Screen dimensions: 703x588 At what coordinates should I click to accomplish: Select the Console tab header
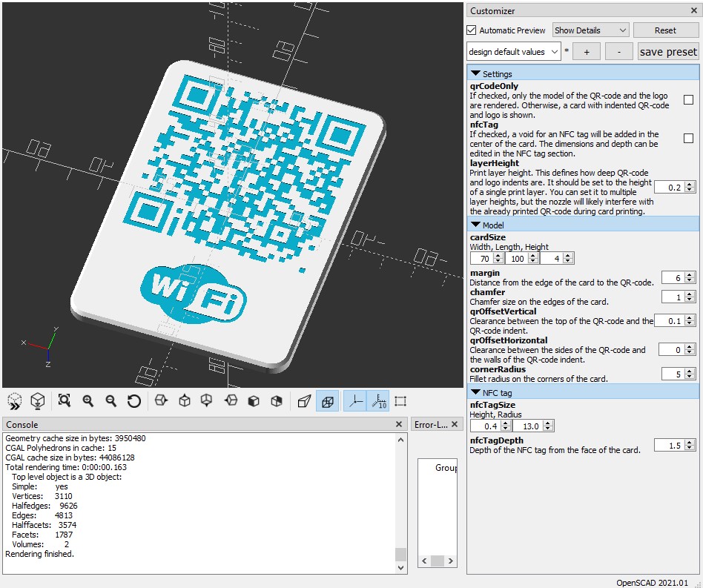pyautogui.click(x=21, y=424)
